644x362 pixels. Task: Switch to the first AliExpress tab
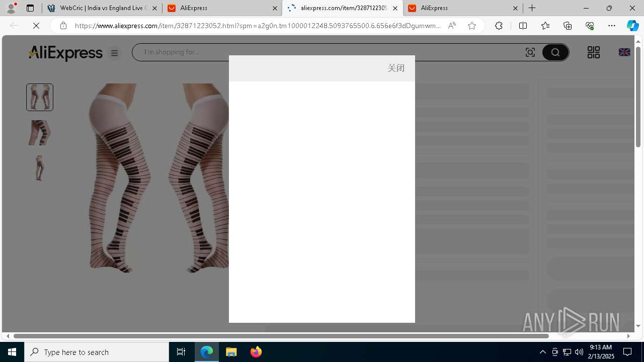(x=223, y=8)
